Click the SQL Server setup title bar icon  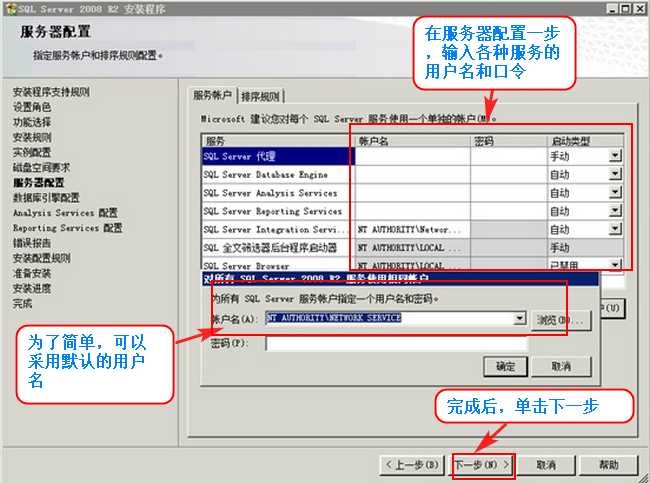[x=11, y=8]
